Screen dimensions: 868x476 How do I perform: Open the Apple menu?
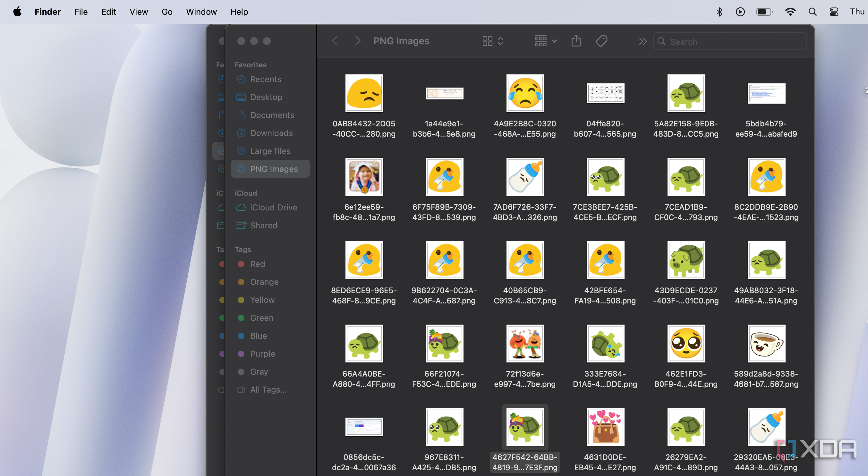coord(17,12)
